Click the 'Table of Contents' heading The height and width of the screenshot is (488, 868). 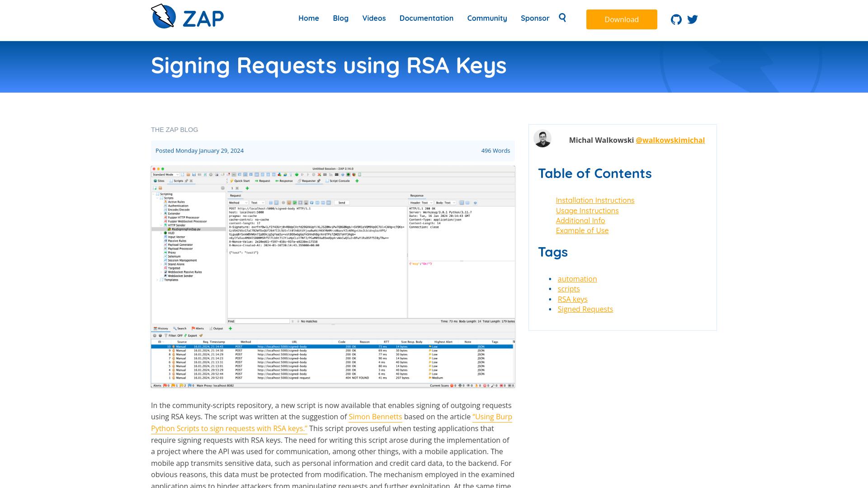click(x=595, y=173)
